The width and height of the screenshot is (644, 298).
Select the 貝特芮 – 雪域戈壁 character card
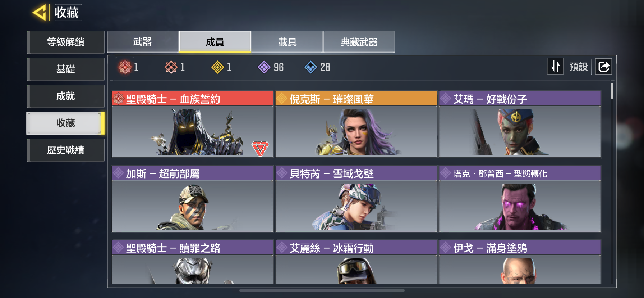click(x=356, y=199)
